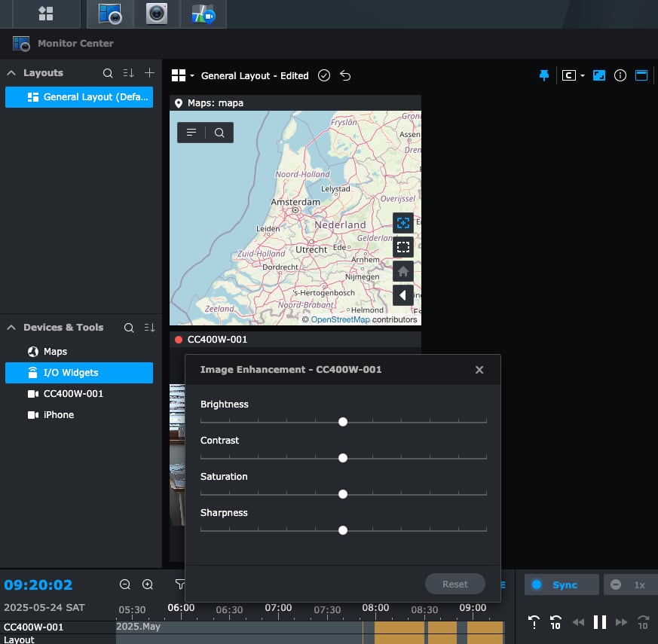Skip back 10 seconds in playback
The height and width of the screenshot is (644, 658).
click(555, 622)
